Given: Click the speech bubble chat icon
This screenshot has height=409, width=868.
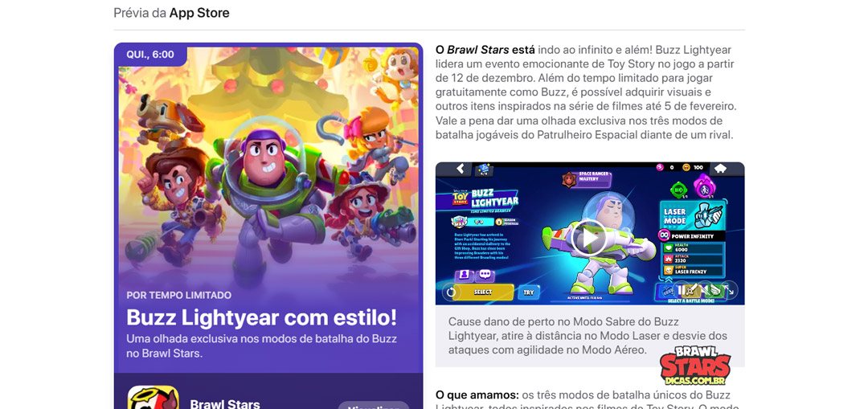Looking at the screenshot, I should [485, 275].
